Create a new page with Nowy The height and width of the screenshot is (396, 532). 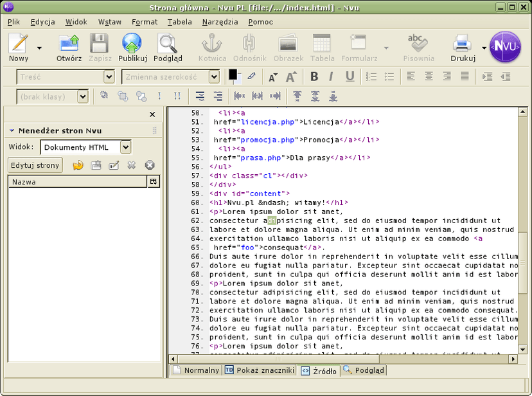pyautogui.click(x=19, y=48)
